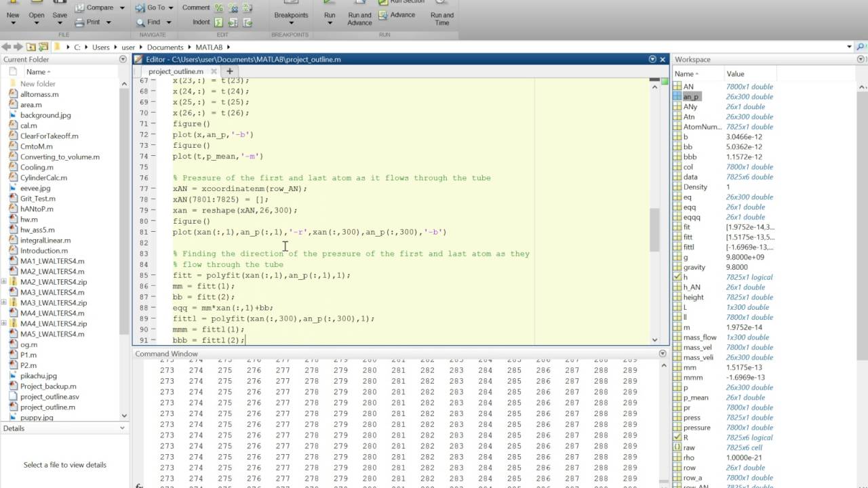Click the Increase Indent icon
The image size is (868, 488).
click(233, 22)
